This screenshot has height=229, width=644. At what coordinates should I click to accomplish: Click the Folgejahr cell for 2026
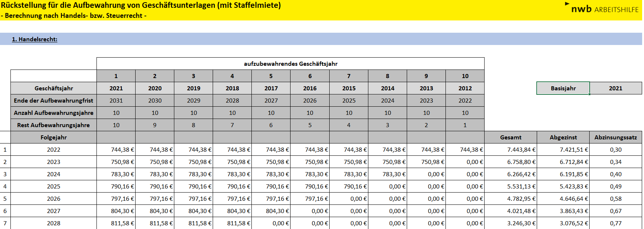54,199
